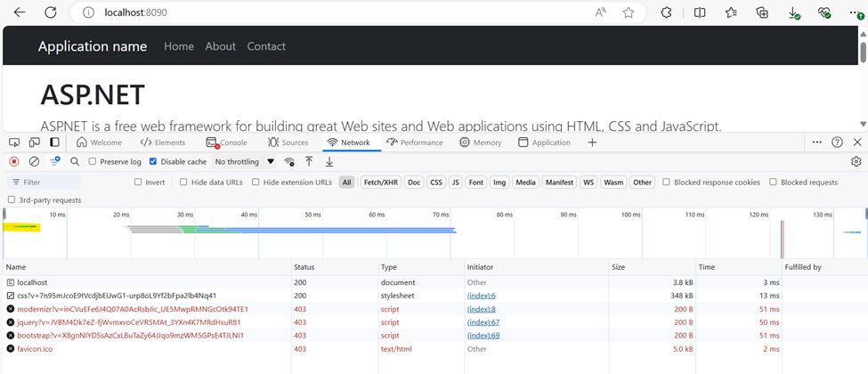Viewport: 868px width, 374px height.
Task: Enable Hide extension URLs
Action: (x=256, y=182)
